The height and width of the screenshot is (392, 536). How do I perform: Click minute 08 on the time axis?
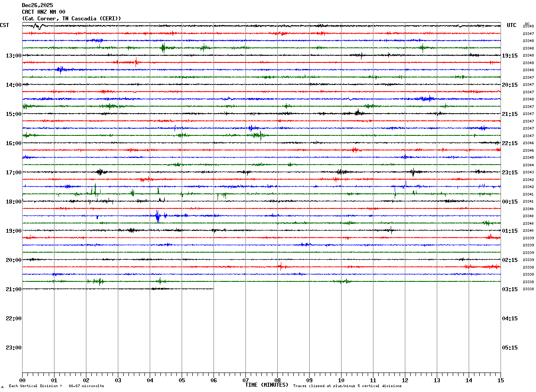point(277,380)
